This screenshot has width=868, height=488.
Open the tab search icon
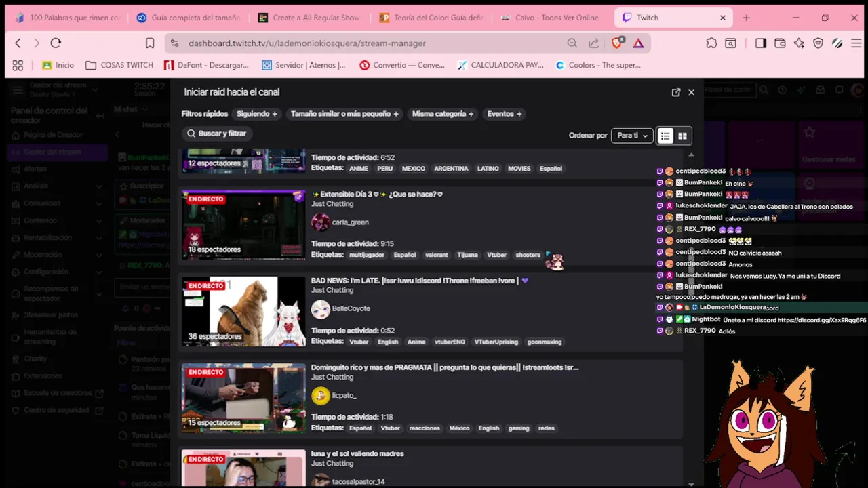(x=730, y=43)
